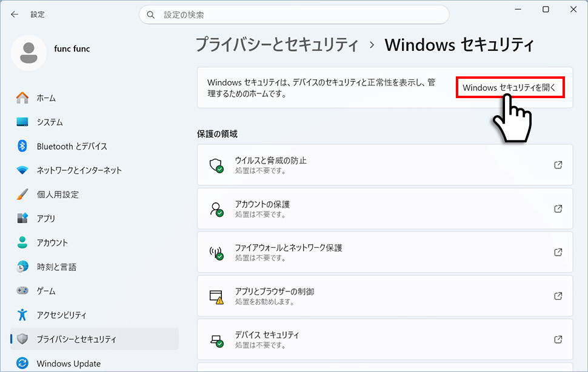
Task: Open アプリとブラウザーの制御 card
Action: click(x=385, y=296)
